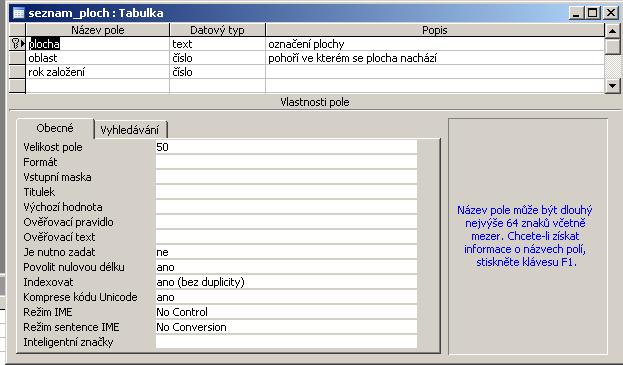Screen dimensions: 623x365
Task: Select the row selector for rok založení field
Action: pyautogui.click(x=17, y=72)
